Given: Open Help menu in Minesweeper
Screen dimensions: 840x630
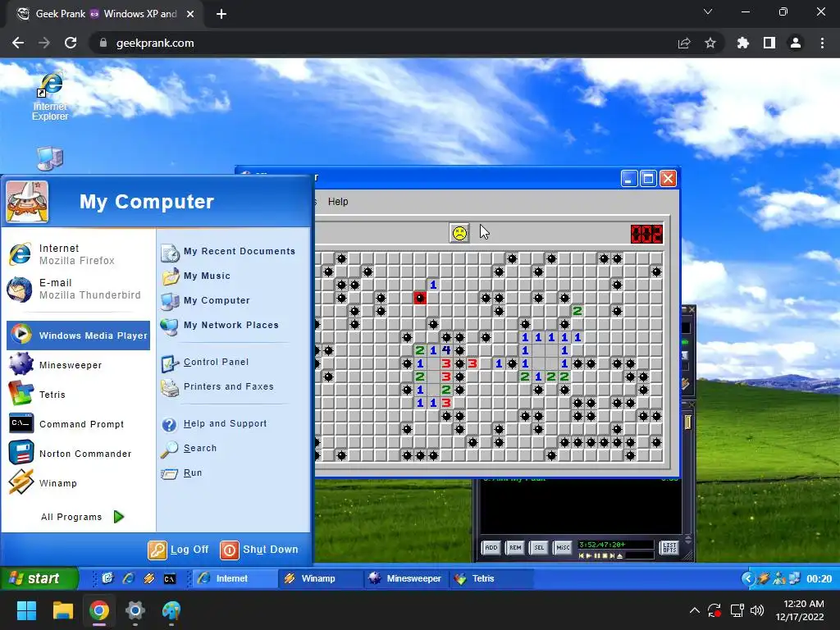Looking at the screenshot, I should click(338, 202).
